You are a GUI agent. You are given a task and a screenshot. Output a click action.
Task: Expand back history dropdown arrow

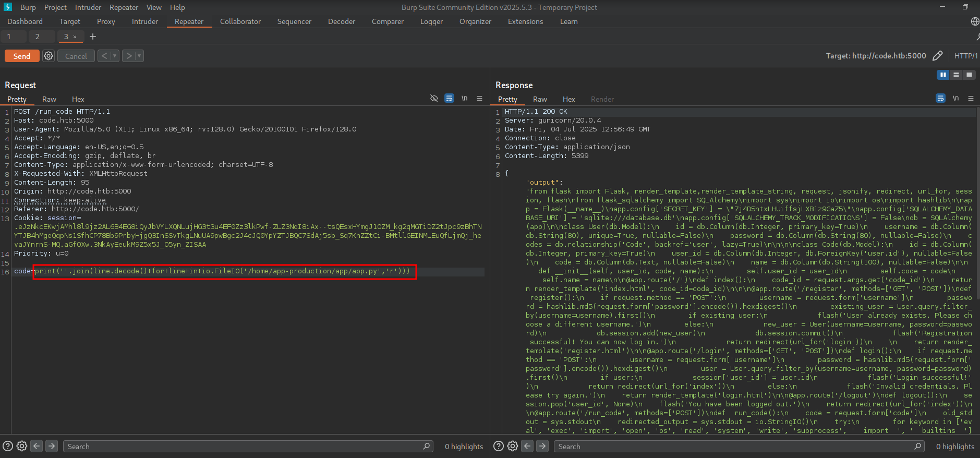pos(115,56)
